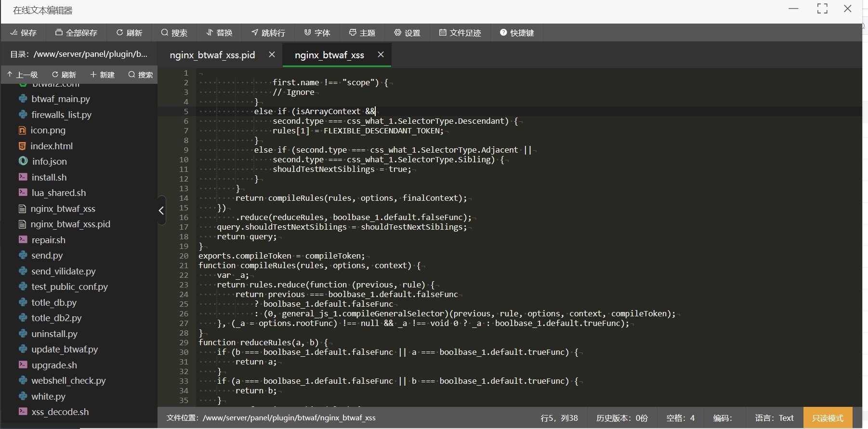Change 空格: 4 indentation setting

pos(680,418)
